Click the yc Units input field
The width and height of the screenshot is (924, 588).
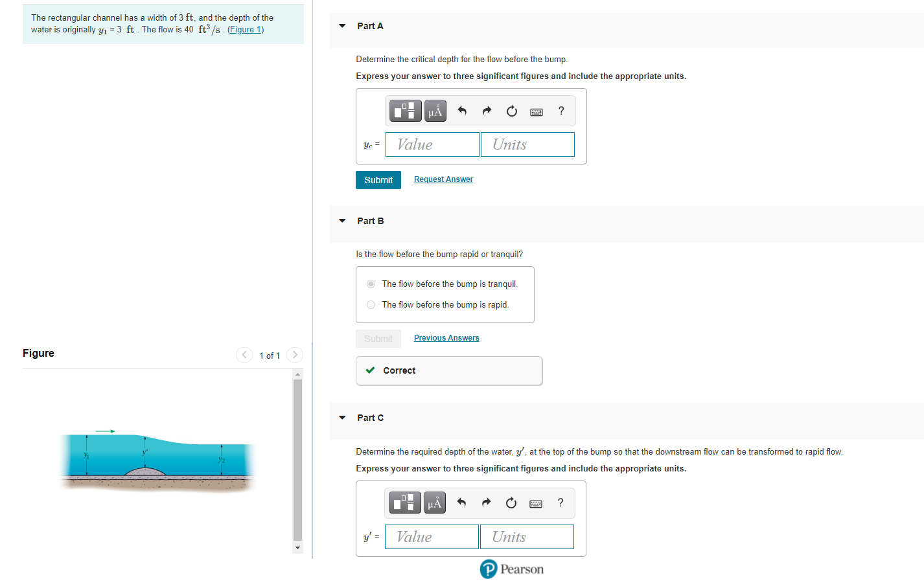click(x=527, y=144)
